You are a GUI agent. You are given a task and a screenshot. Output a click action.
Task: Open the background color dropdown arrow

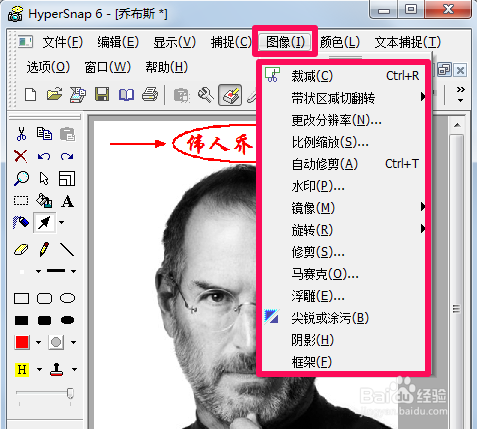tap(73, 342)
